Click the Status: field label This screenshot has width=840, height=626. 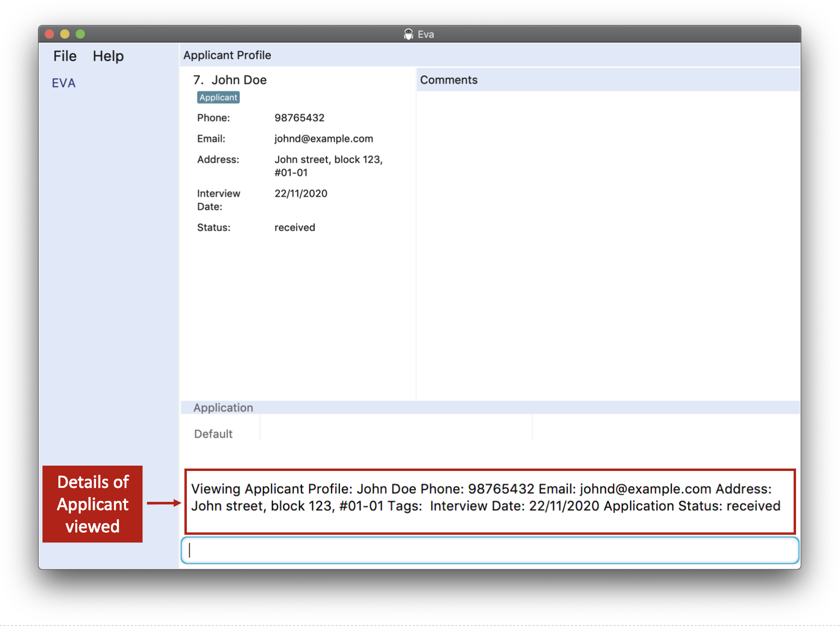(x=213, y=228)
